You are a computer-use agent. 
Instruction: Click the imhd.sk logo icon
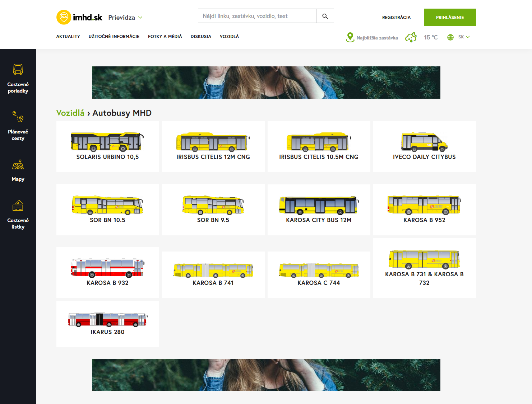64,17
